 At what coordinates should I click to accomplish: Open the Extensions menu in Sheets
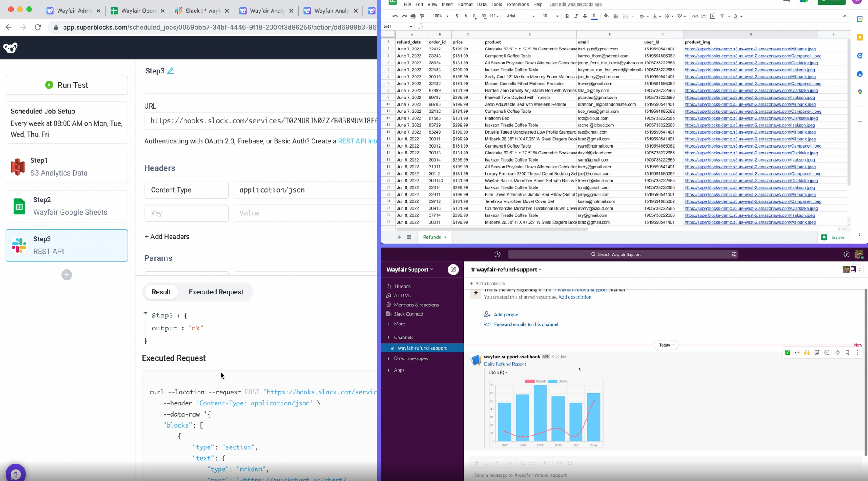tap(517, 4)
